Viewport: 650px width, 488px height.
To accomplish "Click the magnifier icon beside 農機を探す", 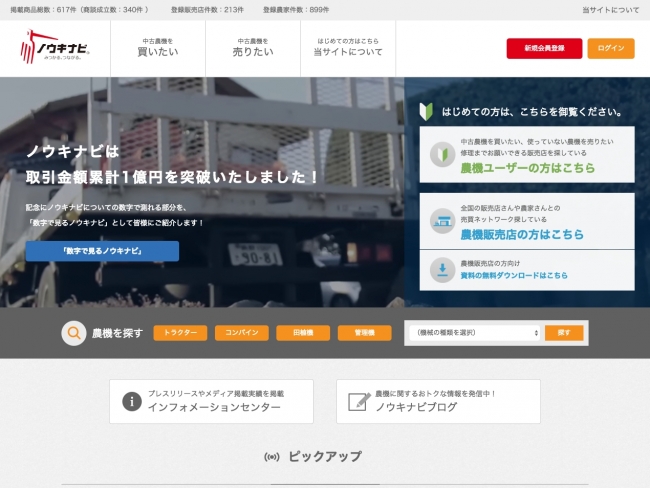I will [x=74, y=333].
